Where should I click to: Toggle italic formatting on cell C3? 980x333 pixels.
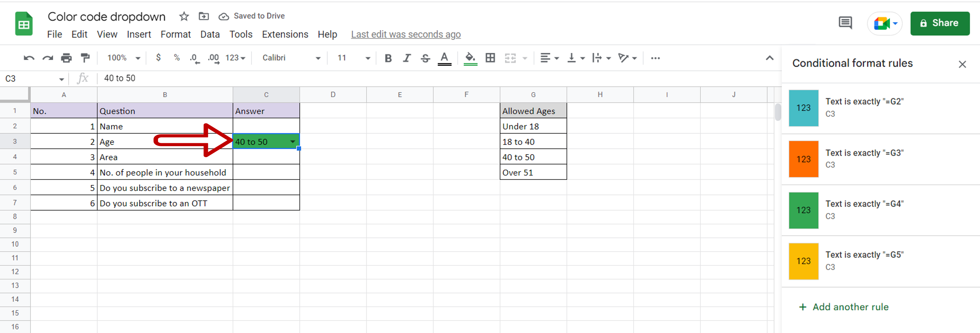tap(406, 58)
